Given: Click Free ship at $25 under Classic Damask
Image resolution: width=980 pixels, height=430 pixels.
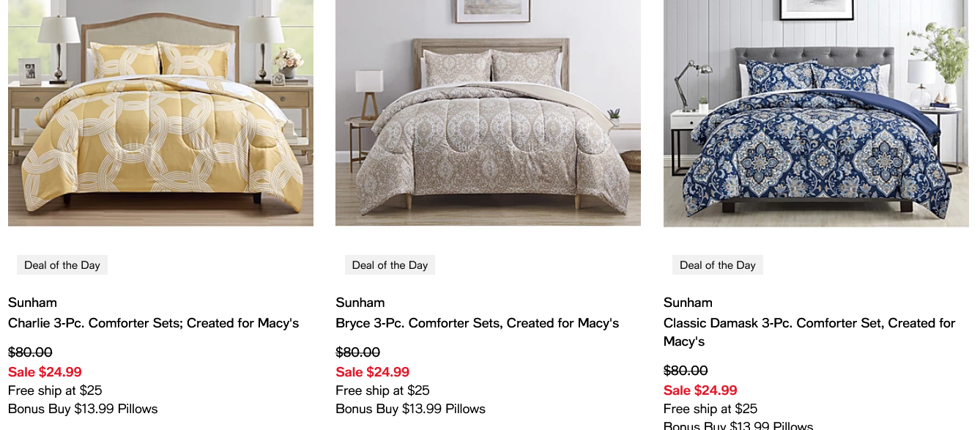Looking at the screenshot, I should point(710,409).
